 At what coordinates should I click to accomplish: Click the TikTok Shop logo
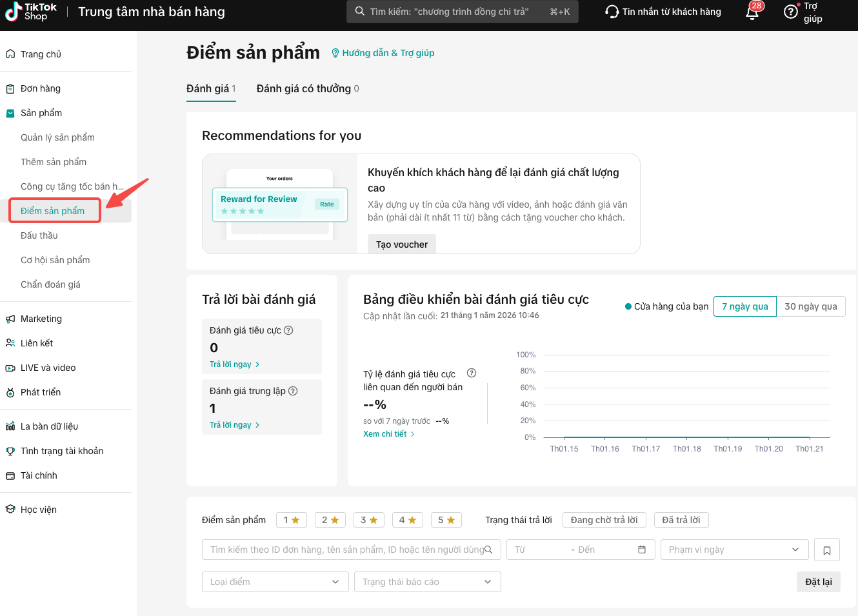[x=31, y=12]
